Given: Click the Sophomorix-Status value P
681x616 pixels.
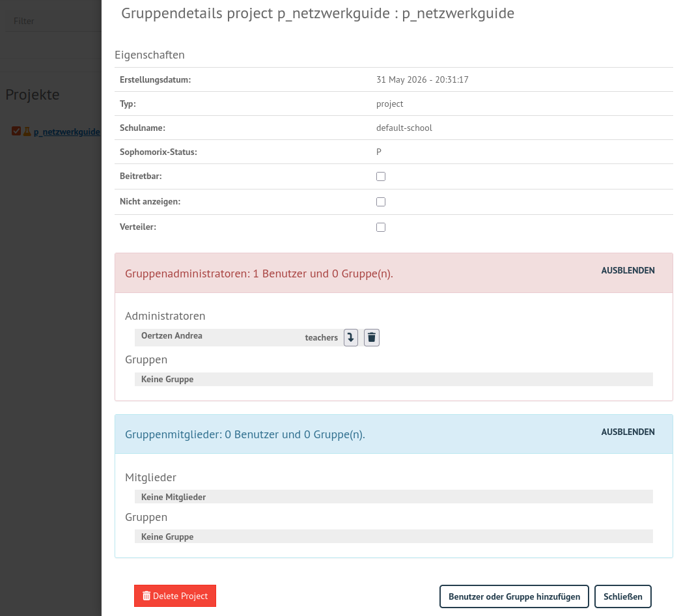Looking at the screenshot, I should click(379, 152).
